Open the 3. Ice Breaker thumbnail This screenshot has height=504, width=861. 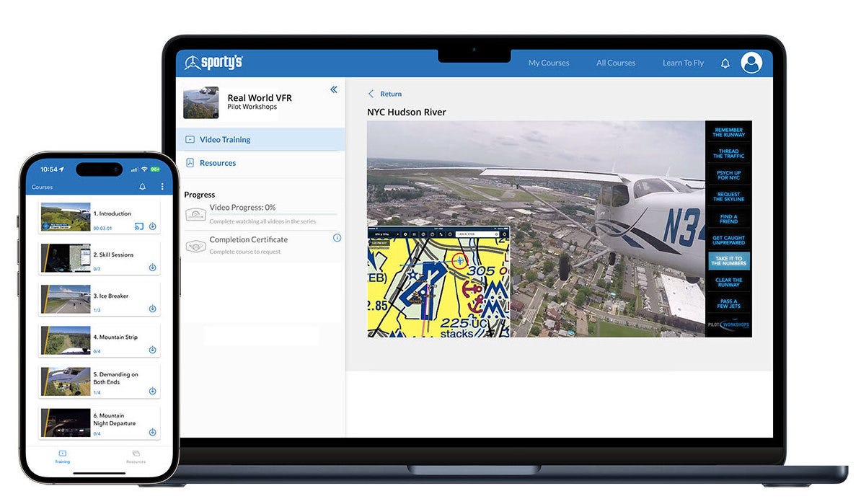[x=66, y=299]
